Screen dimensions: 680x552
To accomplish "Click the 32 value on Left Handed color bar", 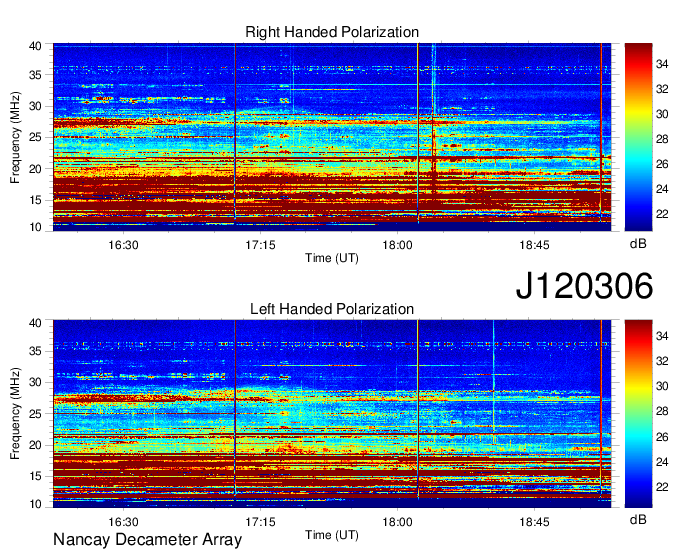I will coord(662,361).
